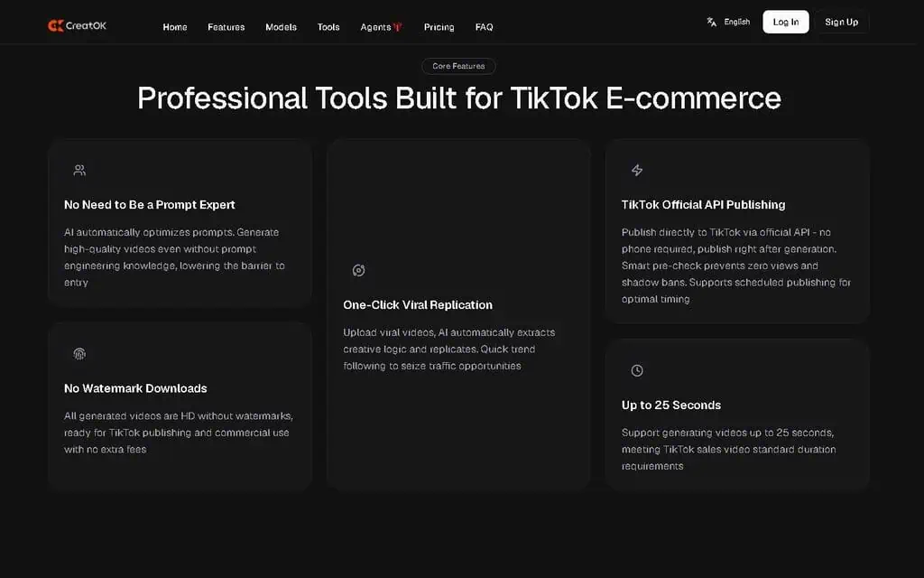Click the fingerprint icon in Watermark card
This screenshot has height=578, width=924.
[79, 354]
